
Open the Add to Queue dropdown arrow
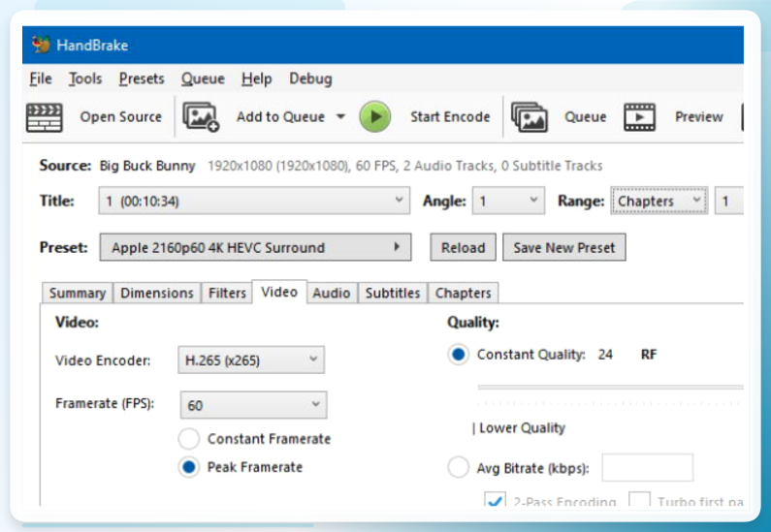coord(340,117)
